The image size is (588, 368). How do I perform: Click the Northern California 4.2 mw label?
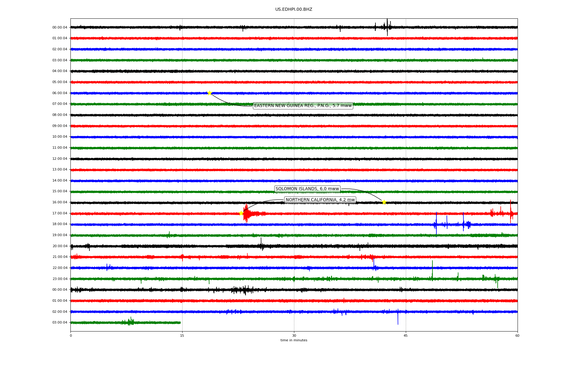320,200
